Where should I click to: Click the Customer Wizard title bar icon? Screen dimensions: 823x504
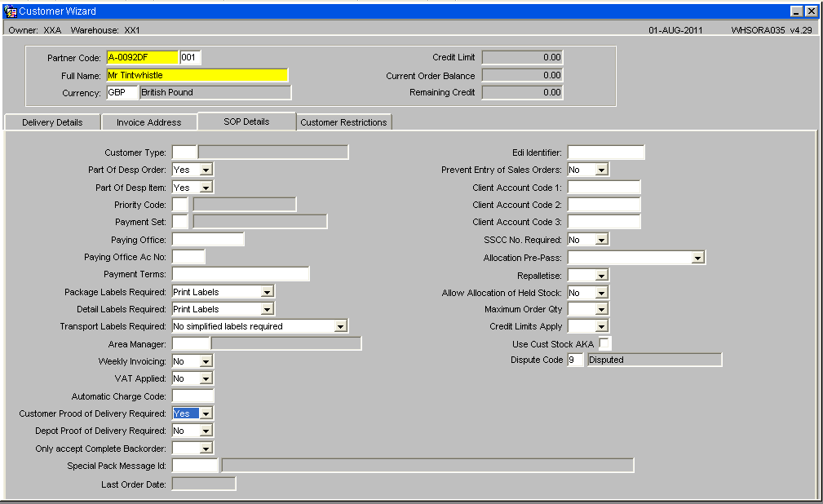pyautogui.click(x=11, y=11)
